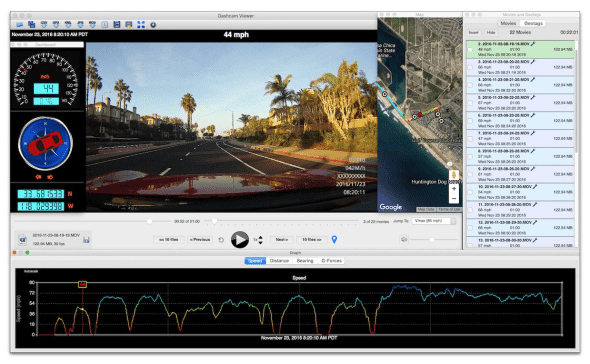The width and height of the screenshot is (590, 364).
Task: Check the box for movie 4 in list
Action: click(470, 85)
